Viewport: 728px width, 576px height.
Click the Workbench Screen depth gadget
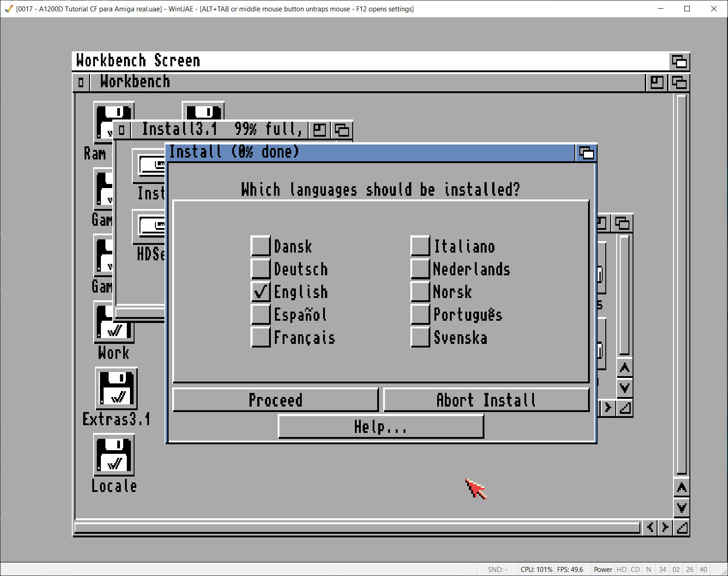(x=679, y=61)
